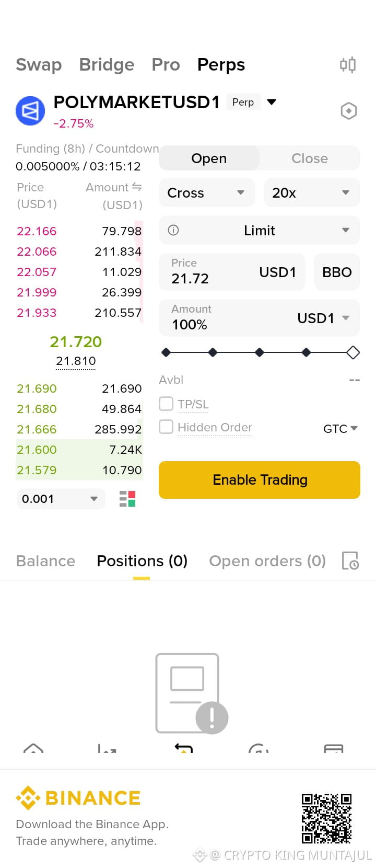Toggle the Amount swap arrows icon
The image size is (376, 868).
pyautogui.click(x=137, y=187)
